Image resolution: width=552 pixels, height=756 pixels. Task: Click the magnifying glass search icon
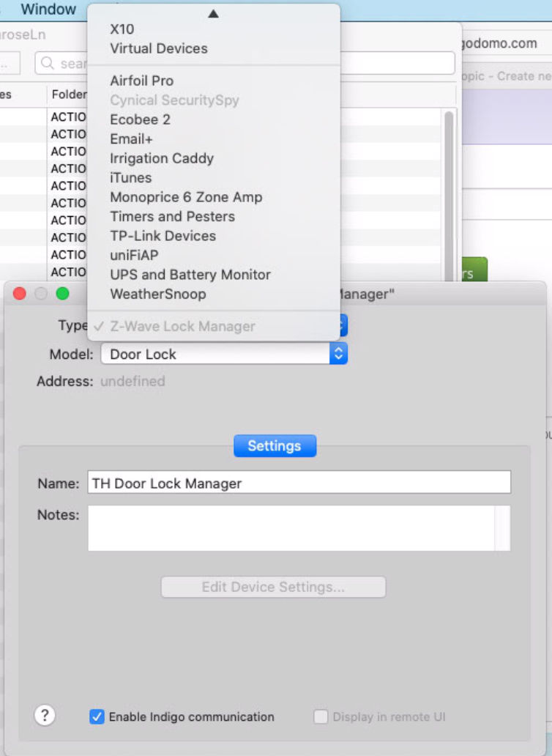pyautogui.click(x=47, y=63)
